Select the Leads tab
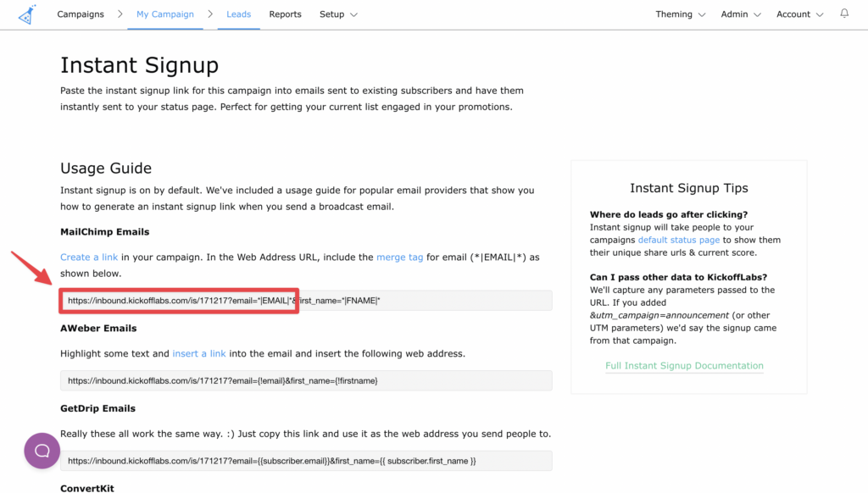 coord(238,14)
